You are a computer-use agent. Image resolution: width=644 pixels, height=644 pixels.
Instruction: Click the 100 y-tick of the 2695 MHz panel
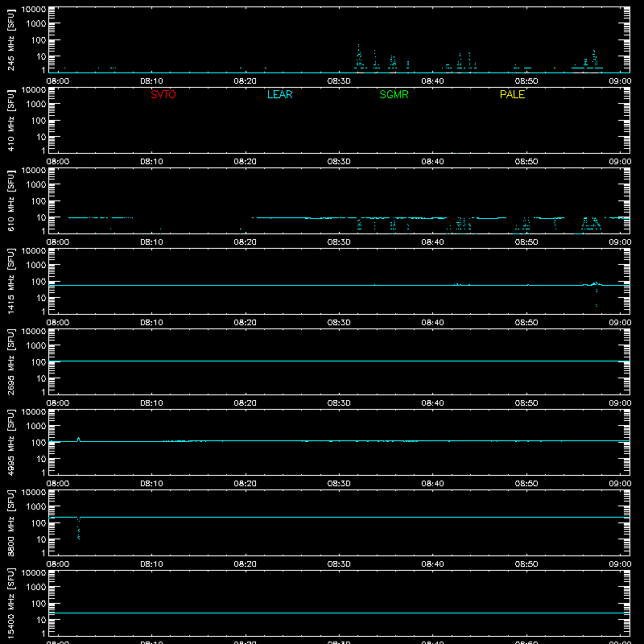click(39, 362)
